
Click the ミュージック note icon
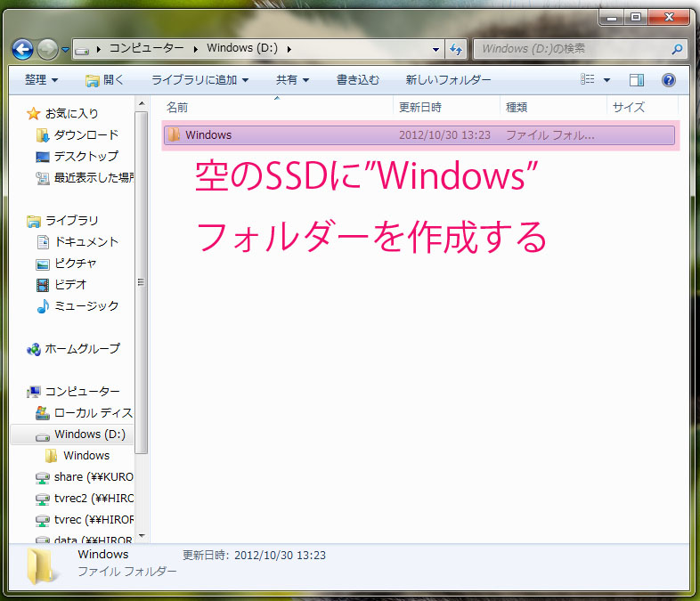click(43, 306)
